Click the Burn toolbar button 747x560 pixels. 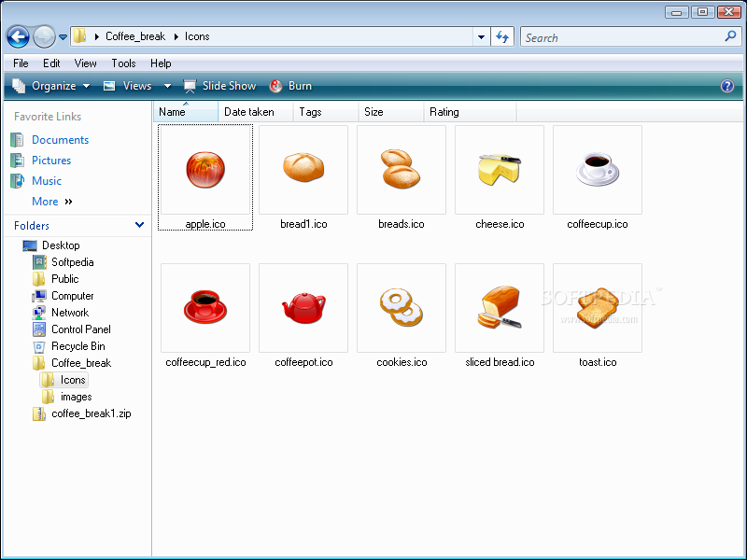point(290,86)
